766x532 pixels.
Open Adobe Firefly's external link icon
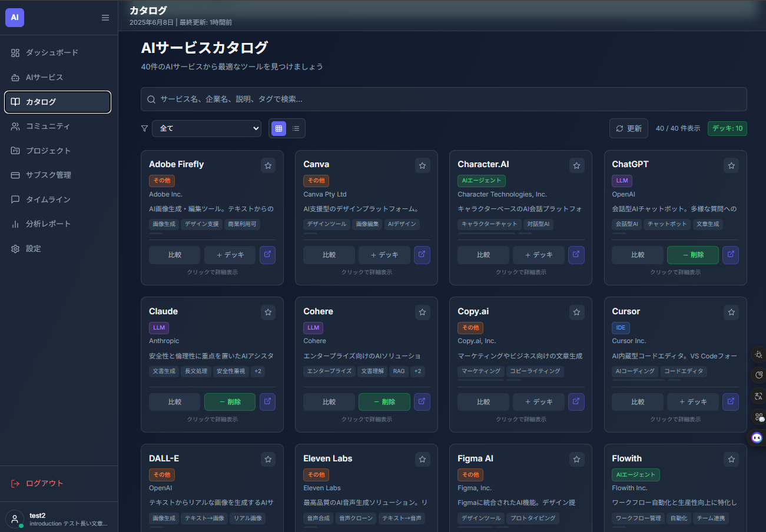pyautogui.click(x=267, y=255)
